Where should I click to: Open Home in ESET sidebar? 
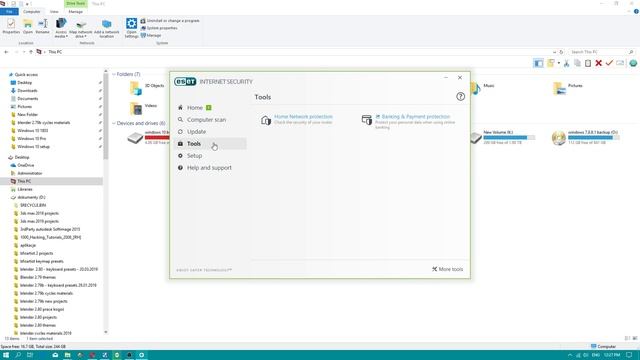click(x=194, y=108)
